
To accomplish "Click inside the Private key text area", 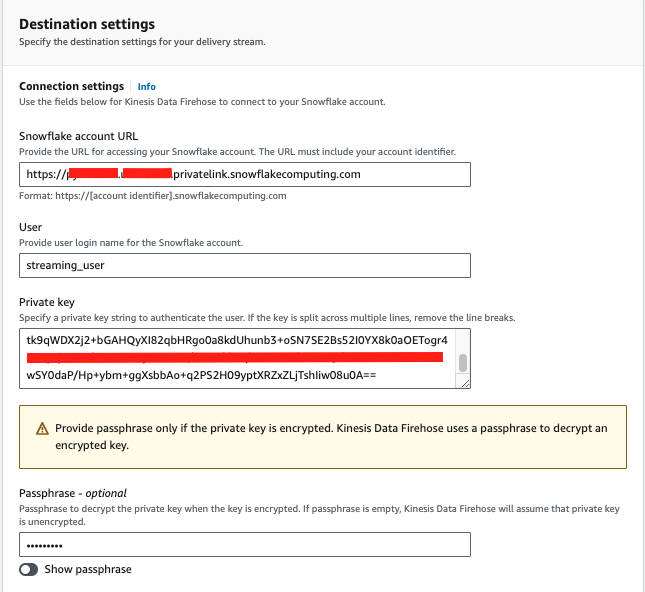I will pyautogui.click(x=240, y=358).
